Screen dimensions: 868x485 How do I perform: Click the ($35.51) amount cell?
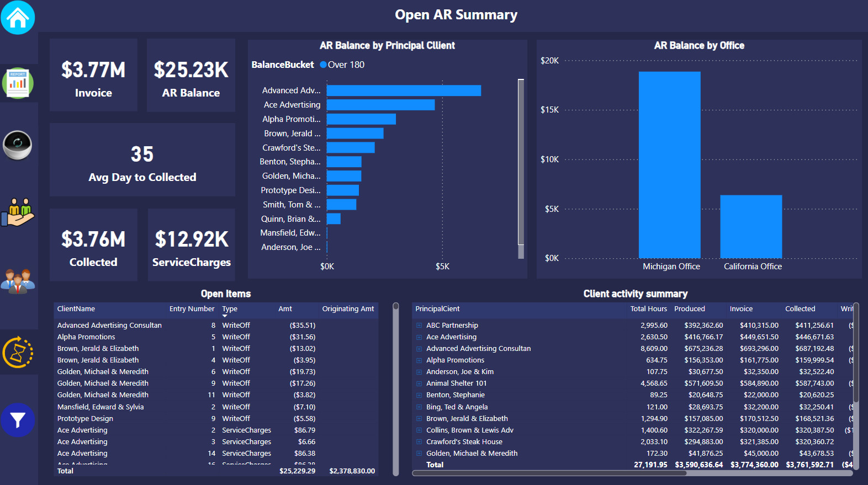(x=303, y=326)
